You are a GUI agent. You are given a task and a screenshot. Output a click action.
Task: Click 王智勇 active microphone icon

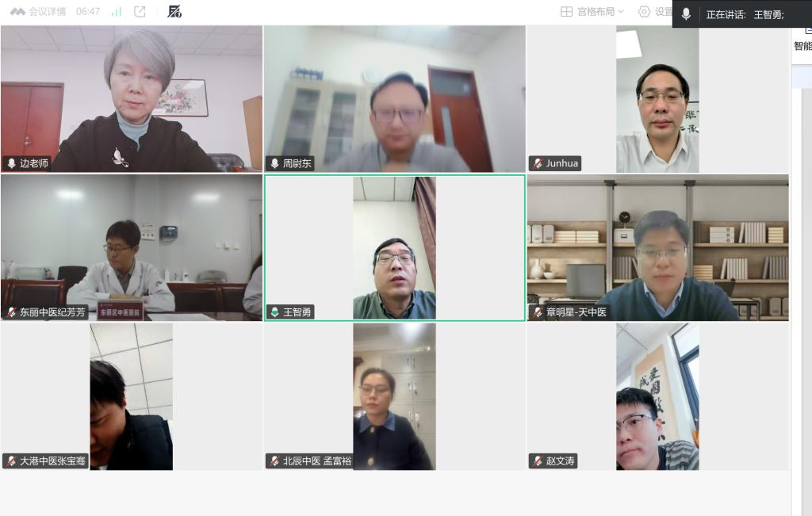(x=274, y=312)
